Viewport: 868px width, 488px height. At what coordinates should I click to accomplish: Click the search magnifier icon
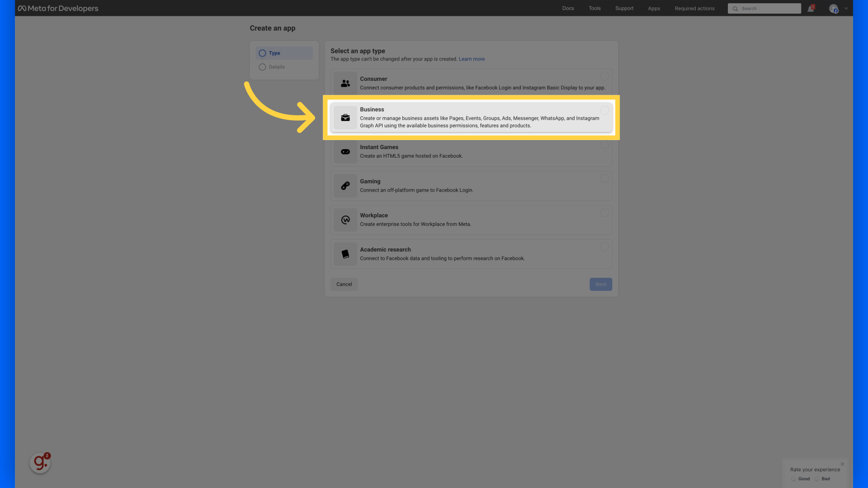735,9
